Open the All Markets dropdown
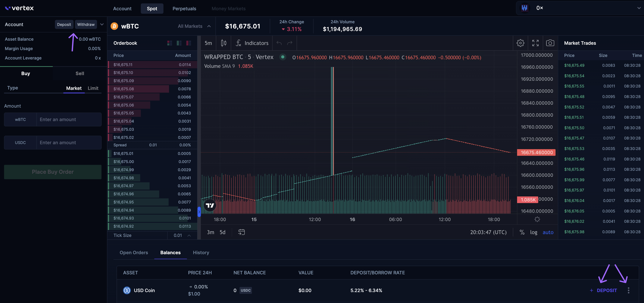This screenshot has width=644, height=303. click(x=194, y=26)
